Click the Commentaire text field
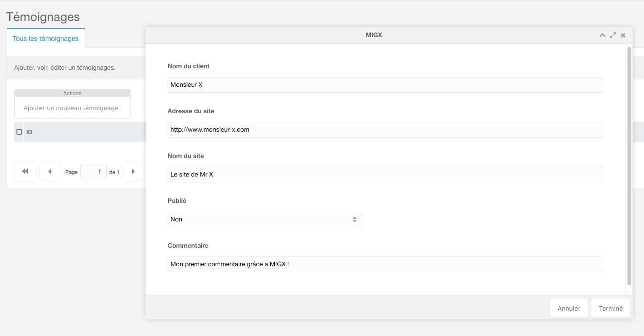The height and width of the screenshot is (336, 644). point(385,264)
